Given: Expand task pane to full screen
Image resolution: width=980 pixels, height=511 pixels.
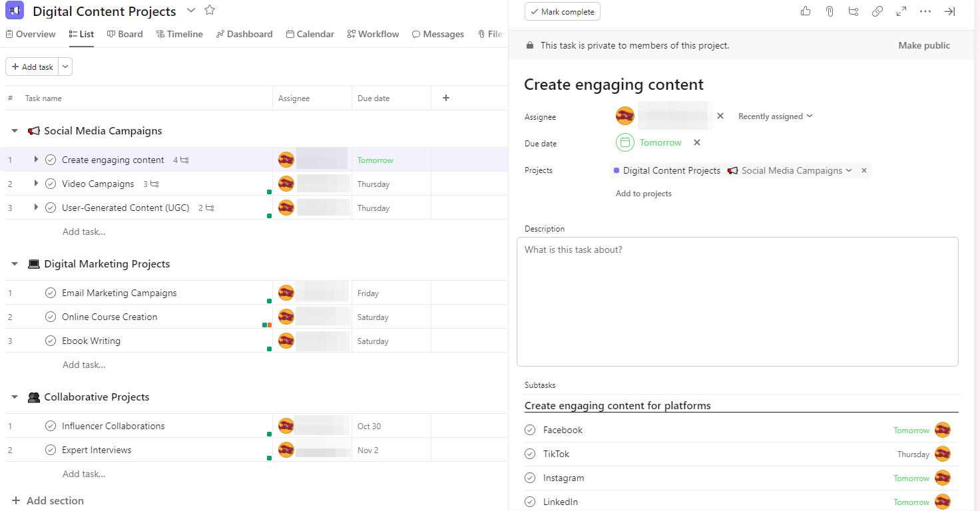Looking at the screenshot, I should pyautogui.click(x=901, y=11).
